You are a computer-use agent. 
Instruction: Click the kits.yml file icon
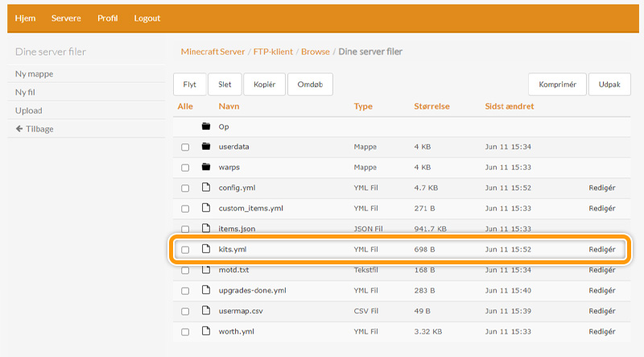[206, 249]
